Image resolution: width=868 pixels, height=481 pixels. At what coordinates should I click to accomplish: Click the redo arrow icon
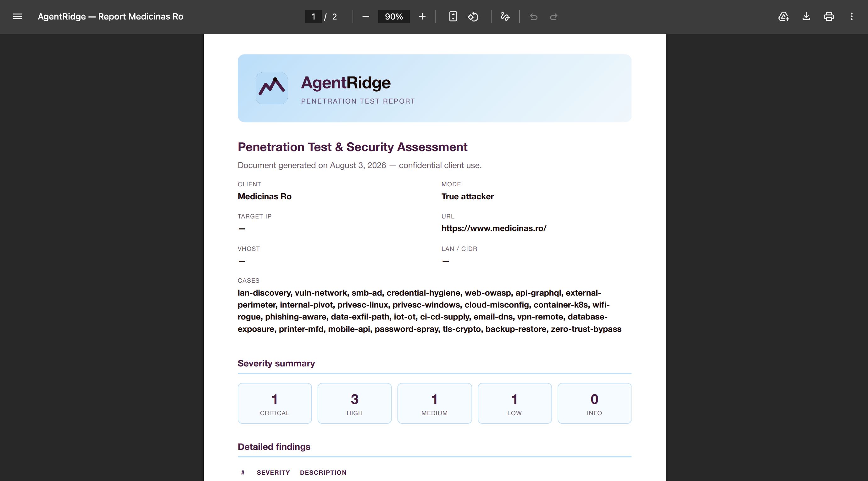pos(554,17)
